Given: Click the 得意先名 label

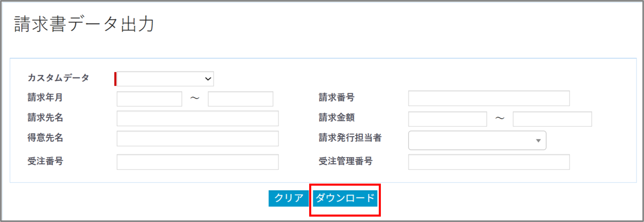Looking at the screenshot, I should coord(45,137).
